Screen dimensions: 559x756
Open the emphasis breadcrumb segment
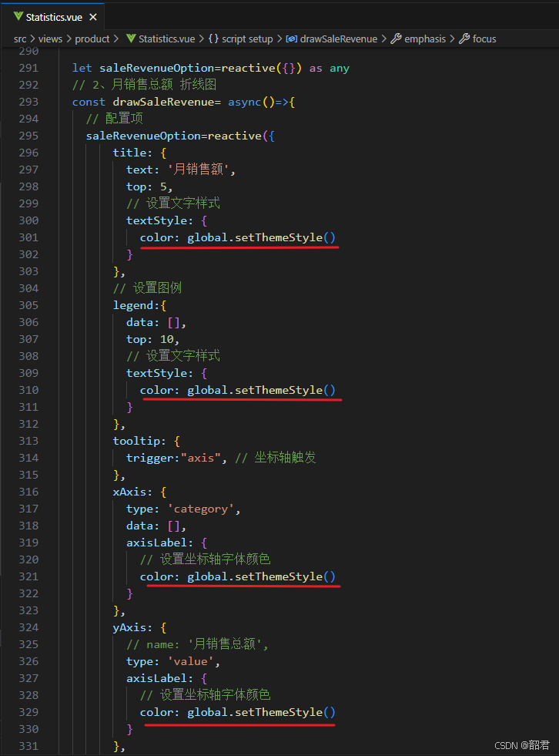(425, 39)
